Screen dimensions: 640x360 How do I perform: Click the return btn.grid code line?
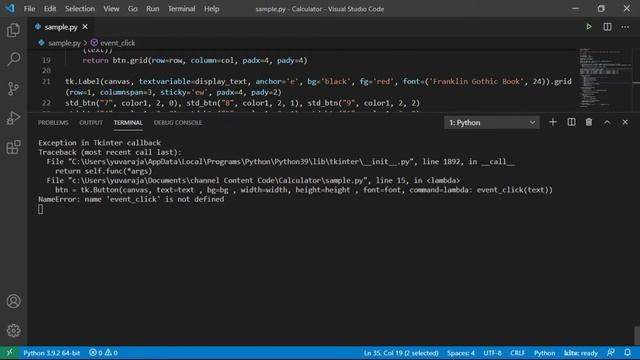coord(195,60)
